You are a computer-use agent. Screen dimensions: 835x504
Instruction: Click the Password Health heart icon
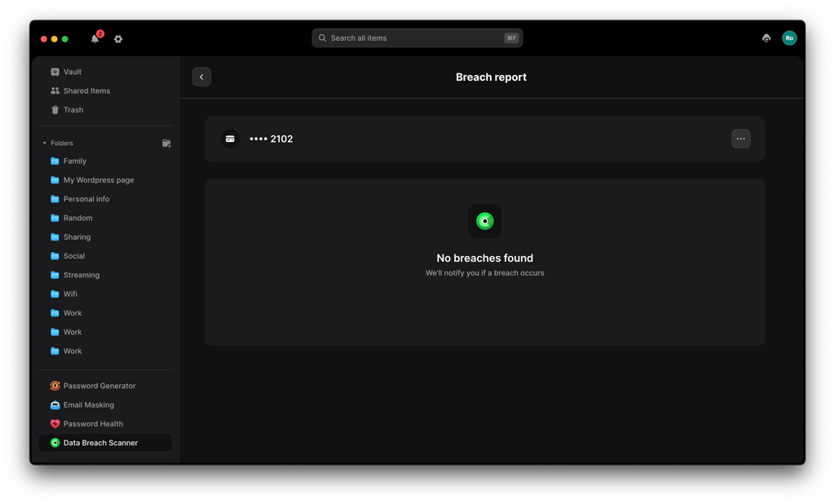pos(55,424)
